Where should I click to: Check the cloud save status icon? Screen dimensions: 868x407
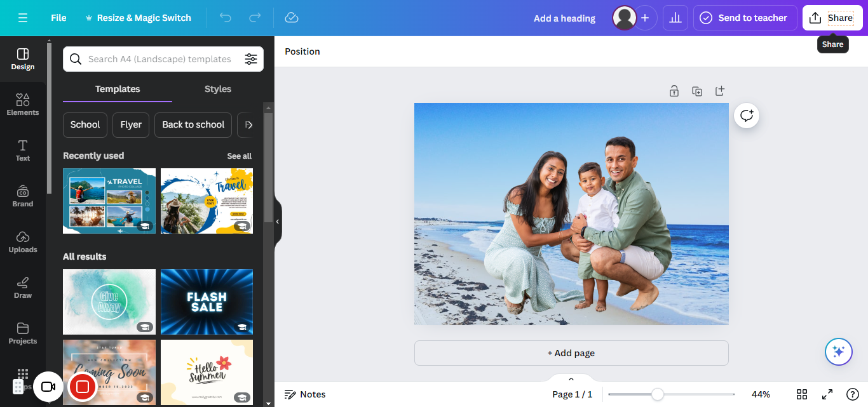click(x=292, y=18)
